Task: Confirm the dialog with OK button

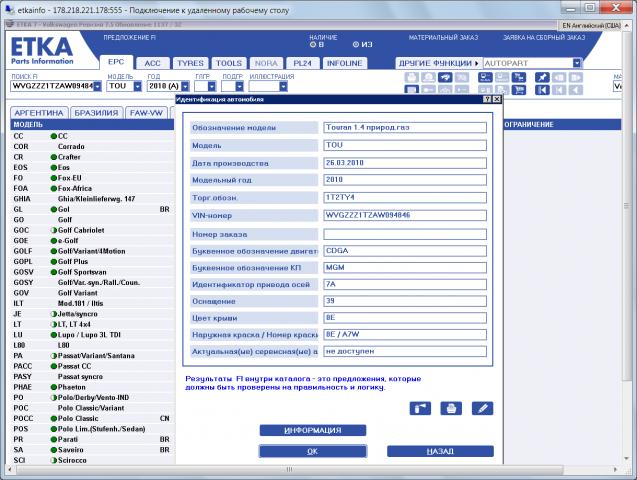Action: coord(313,451)
